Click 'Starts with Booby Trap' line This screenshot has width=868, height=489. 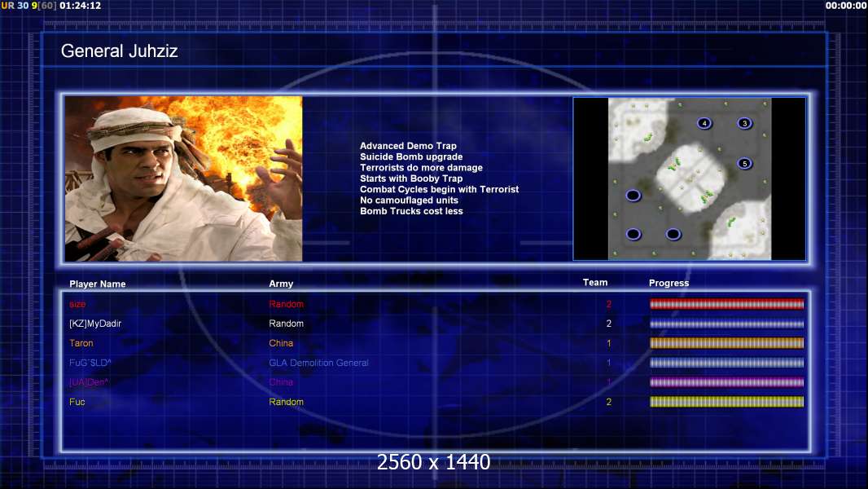point(411,178)
